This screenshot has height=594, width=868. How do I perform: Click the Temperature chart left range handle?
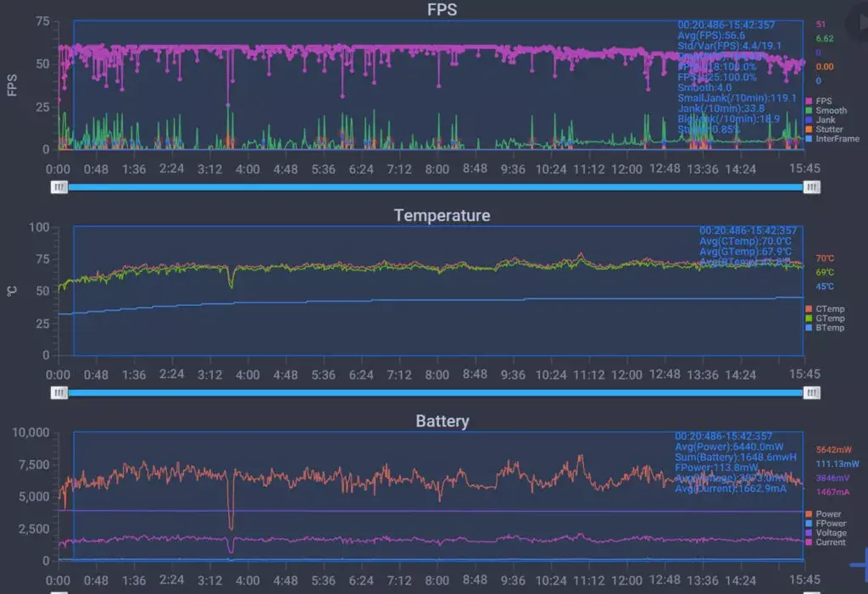pos(59,392)
